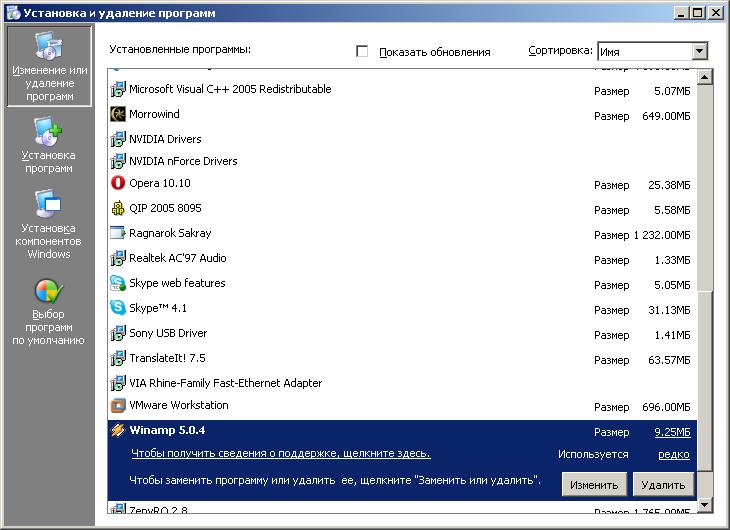730x530 pixels.
Task: Click the vertical scrollbar thumb
Action: click(705, 381)
